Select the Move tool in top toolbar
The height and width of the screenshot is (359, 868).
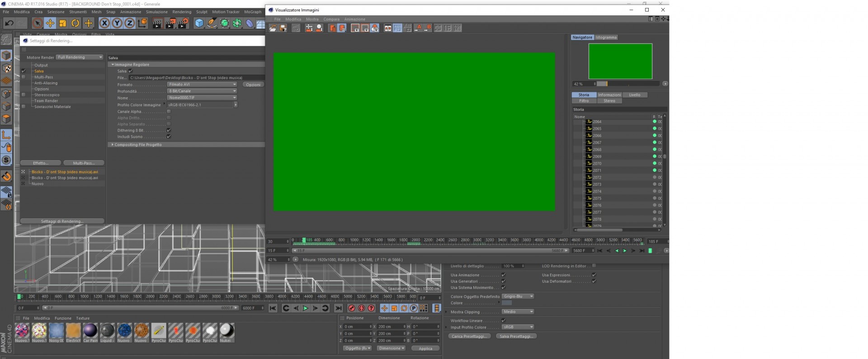click(50, 23)
